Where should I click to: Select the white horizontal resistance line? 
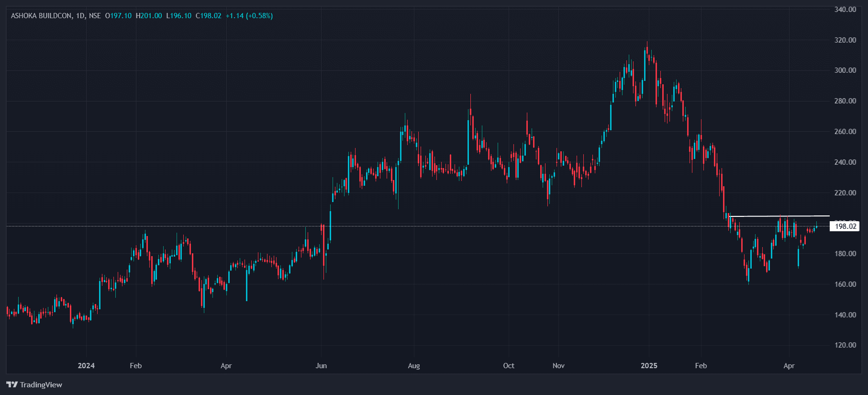[780, 216]
